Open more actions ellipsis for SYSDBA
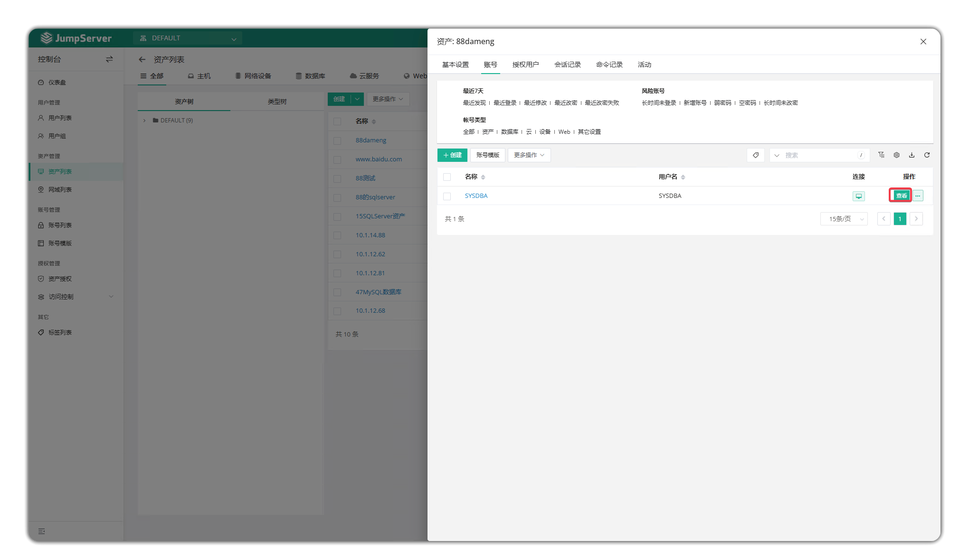This screenshot has height=560, width=969. pyautogui.click(x=918, y=196)
